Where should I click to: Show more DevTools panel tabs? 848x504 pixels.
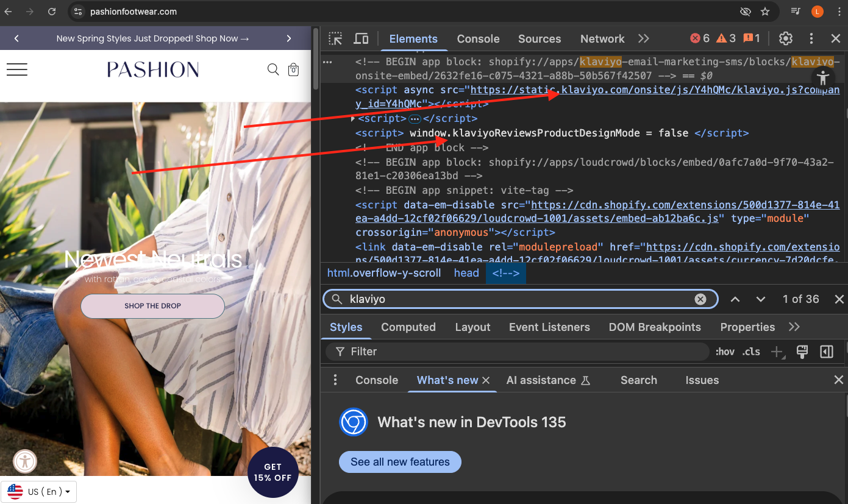644,38
